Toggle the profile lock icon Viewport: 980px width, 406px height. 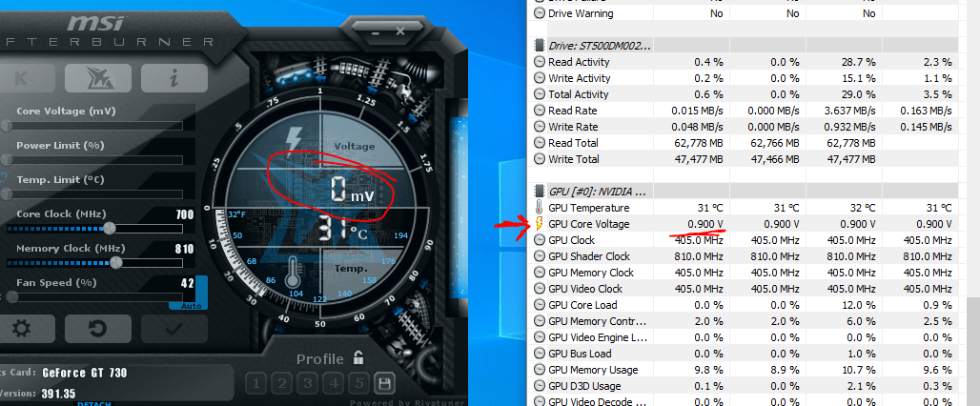358,358
